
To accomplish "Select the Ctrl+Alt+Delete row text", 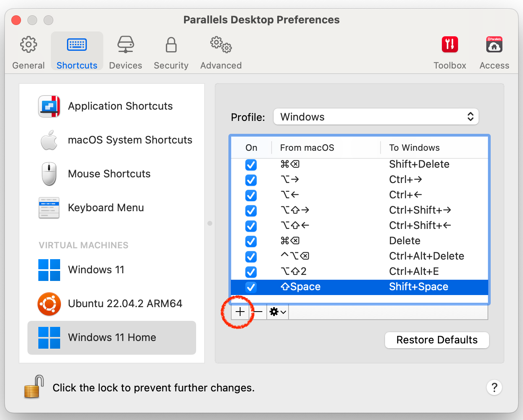I will (427, 256).
